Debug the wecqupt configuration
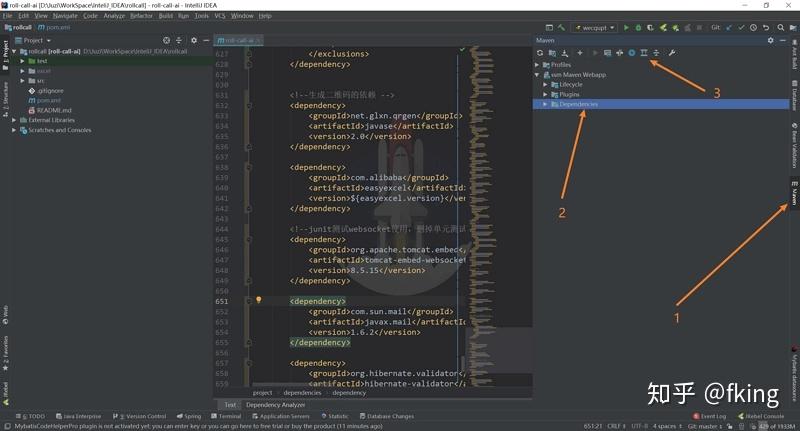Viewport: 800px width, 431px height. tap(638, 28)
